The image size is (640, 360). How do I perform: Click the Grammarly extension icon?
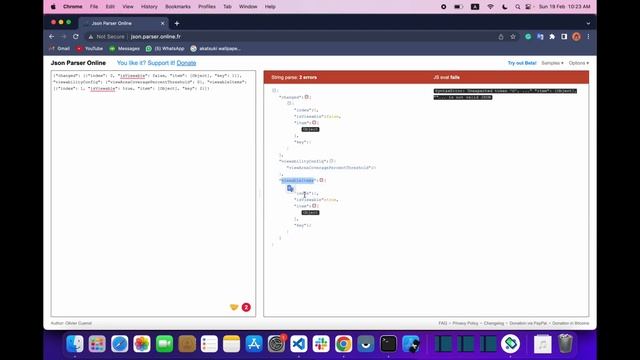528,37
